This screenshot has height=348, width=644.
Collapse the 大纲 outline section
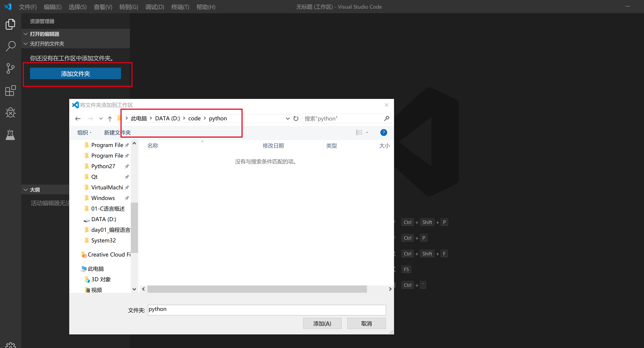pos(25,190)
